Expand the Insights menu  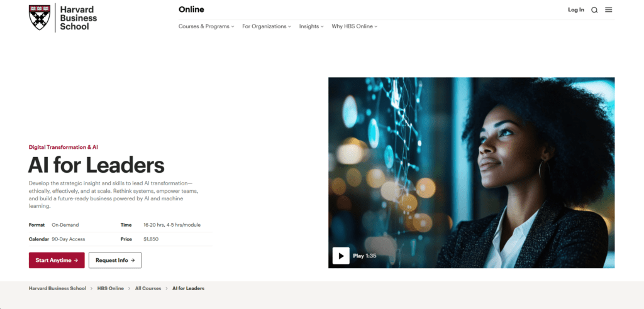click(x=311, y=26)
